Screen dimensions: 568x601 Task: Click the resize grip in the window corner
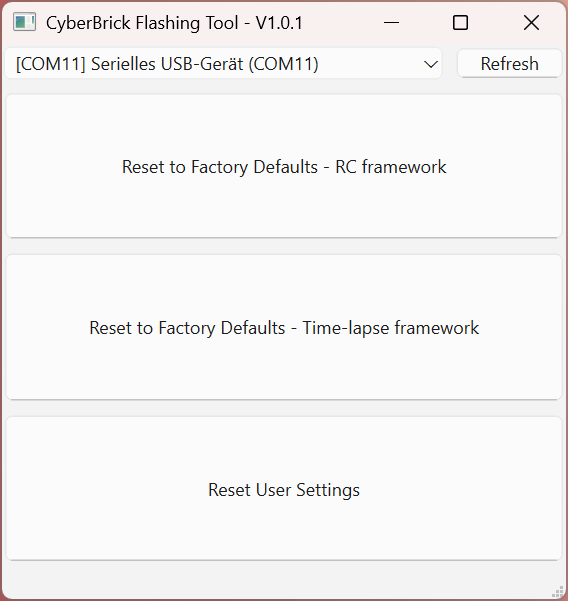(560, 592)
